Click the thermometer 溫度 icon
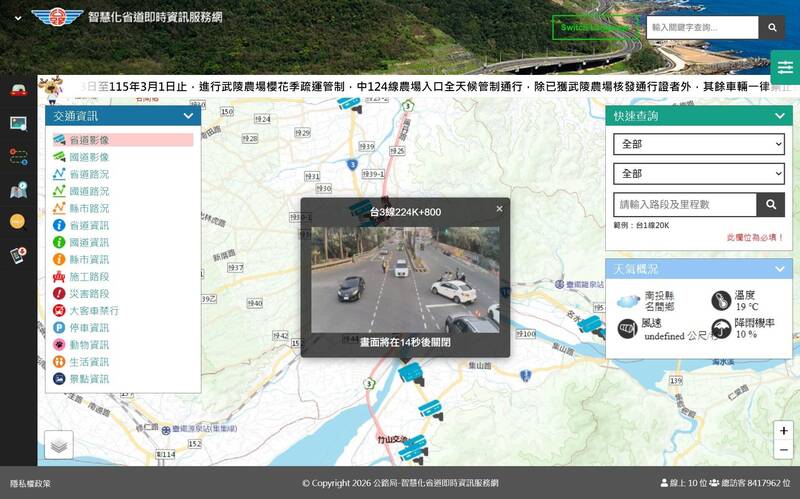Image resolution: width=800 pixels, height=499 pixels. [721, 301]
